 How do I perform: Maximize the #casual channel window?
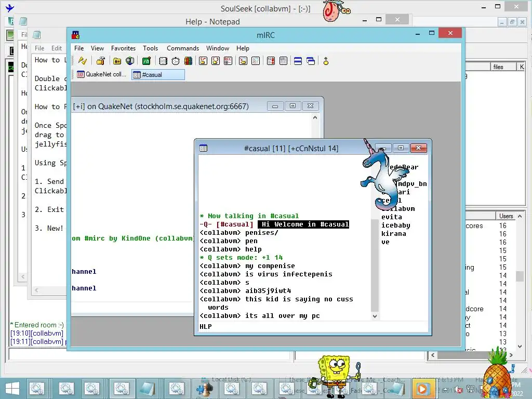(x=401, y=148)
